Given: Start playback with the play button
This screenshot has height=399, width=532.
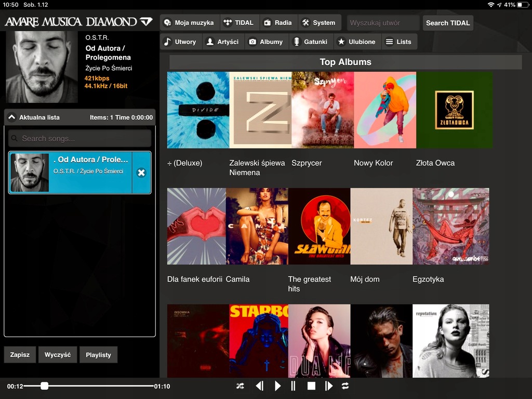Looking at the screenshot, I should (277, 386).
